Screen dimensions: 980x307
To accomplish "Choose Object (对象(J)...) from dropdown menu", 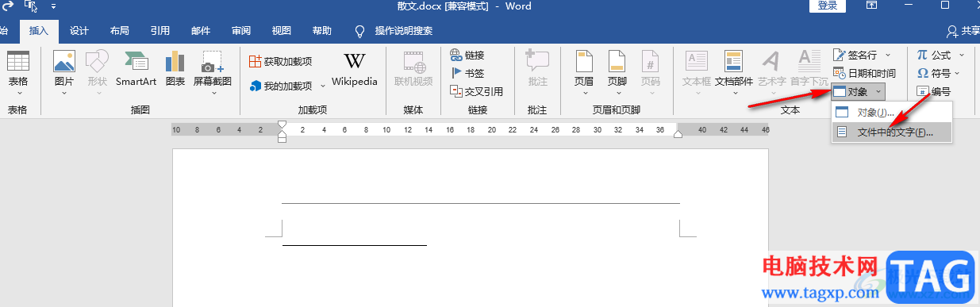I will (x=891, y=113).
